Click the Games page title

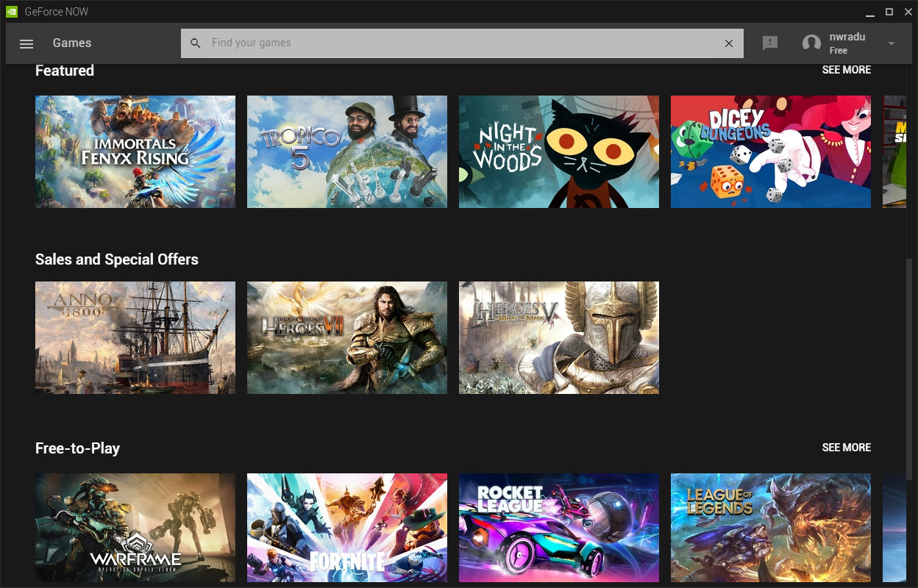72,43
